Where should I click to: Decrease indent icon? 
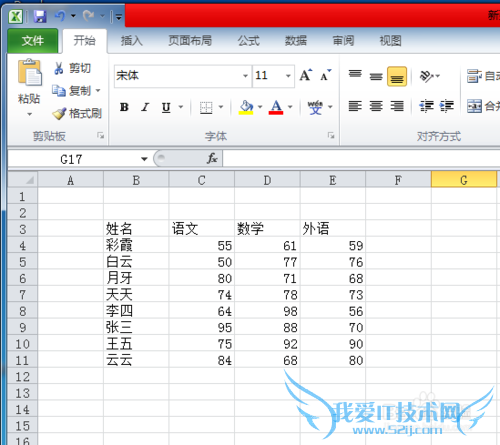[426, 106]
